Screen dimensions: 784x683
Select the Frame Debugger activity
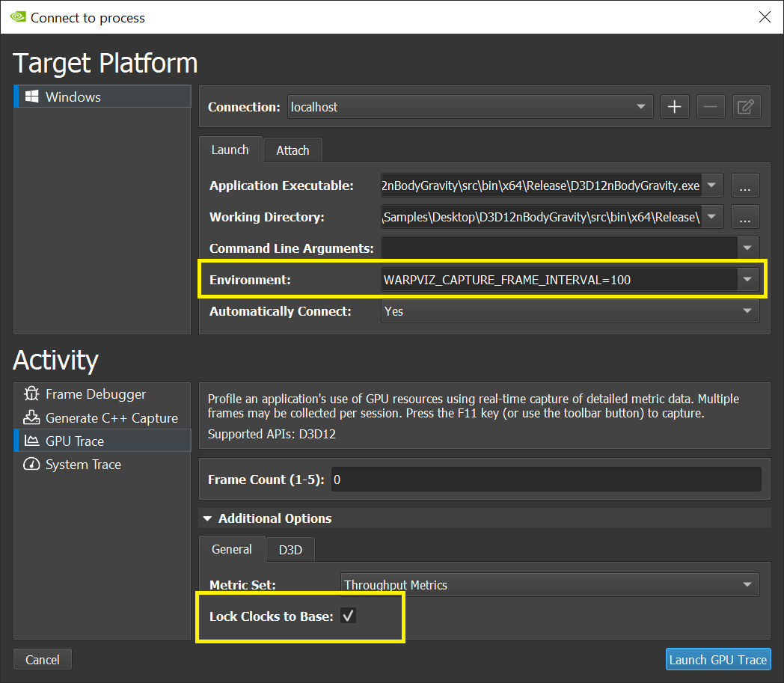pos(95,394)
